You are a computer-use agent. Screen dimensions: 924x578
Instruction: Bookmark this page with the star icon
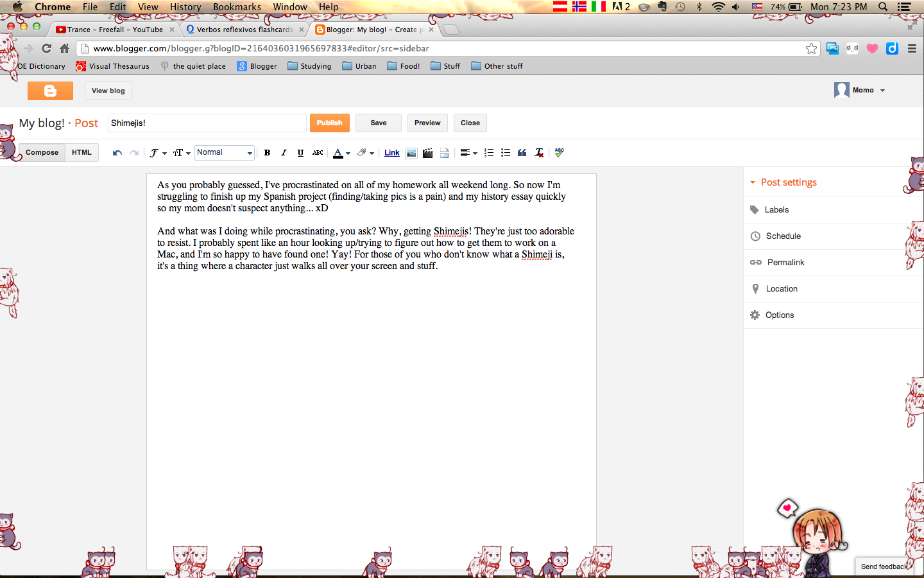(812, 48)
